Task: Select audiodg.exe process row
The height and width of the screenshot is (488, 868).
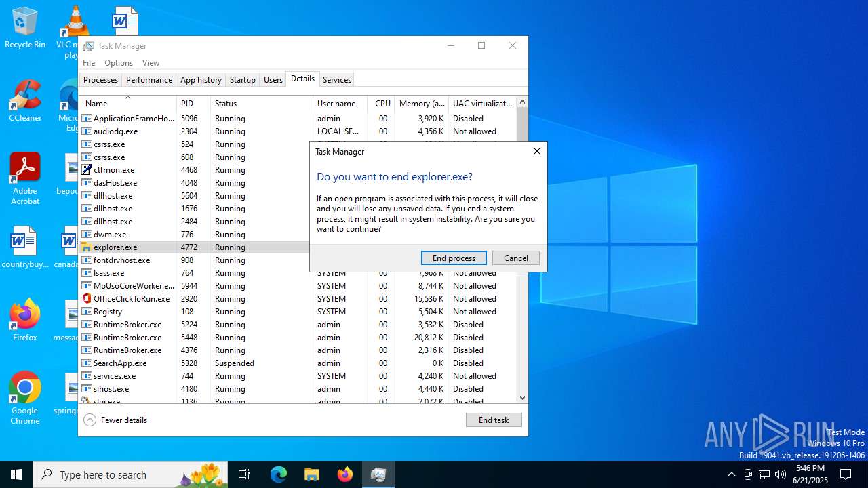Action: pos(298,131)
